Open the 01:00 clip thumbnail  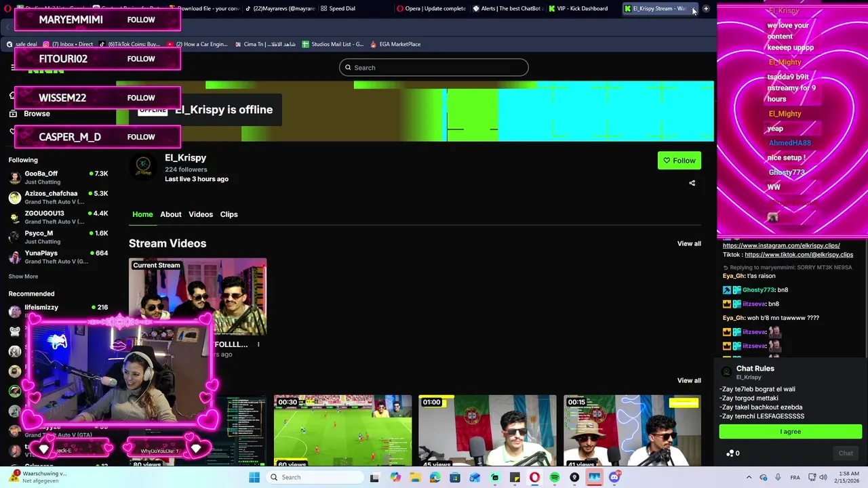(487, 430)
